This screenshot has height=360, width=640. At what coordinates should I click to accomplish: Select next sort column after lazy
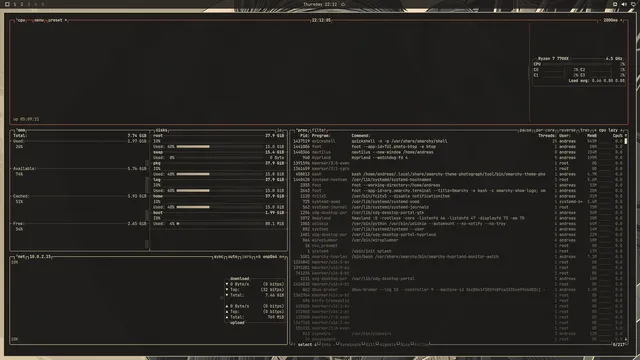click(621, 130)
